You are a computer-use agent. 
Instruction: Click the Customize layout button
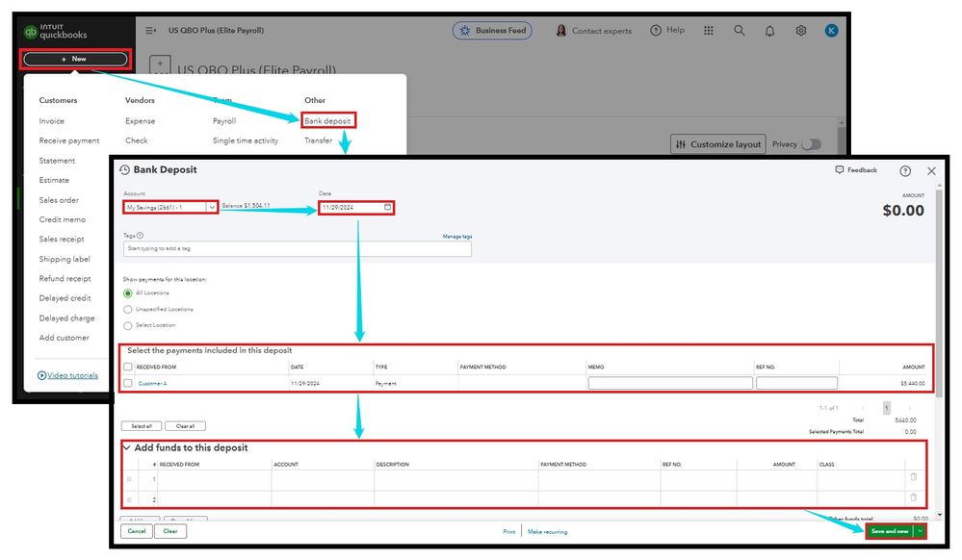click(717, 144)
